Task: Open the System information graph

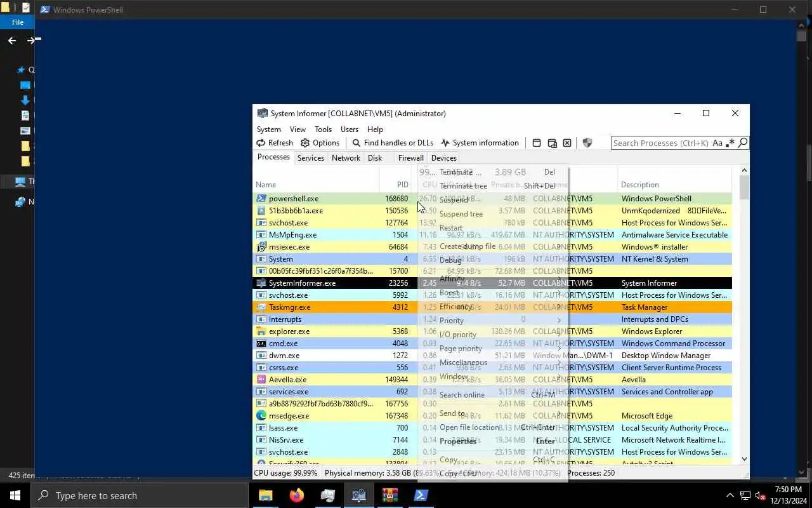Action: point(480,143)
